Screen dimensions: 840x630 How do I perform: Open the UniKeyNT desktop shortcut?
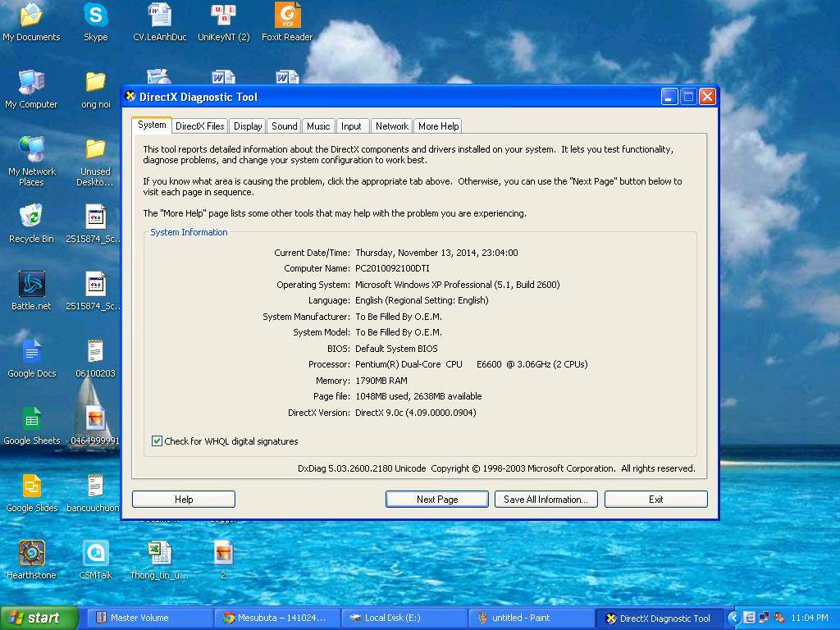(x=223, y=16)
